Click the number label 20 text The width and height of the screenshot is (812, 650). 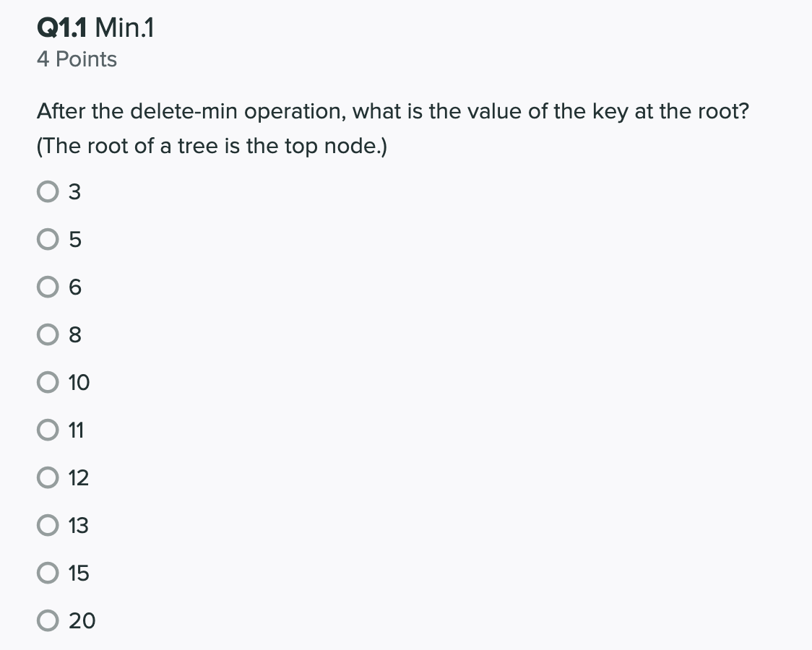pos(82,620)
